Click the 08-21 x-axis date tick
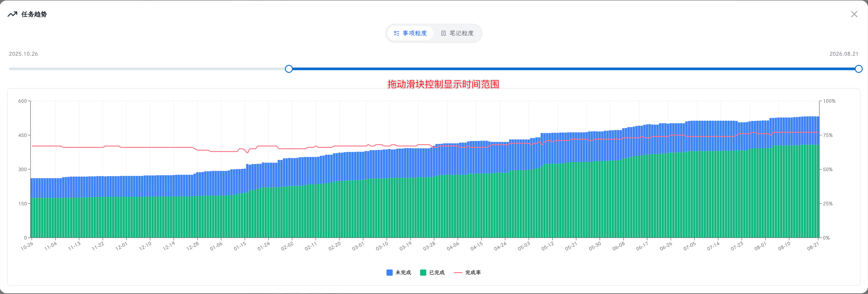 pos(813,246)
